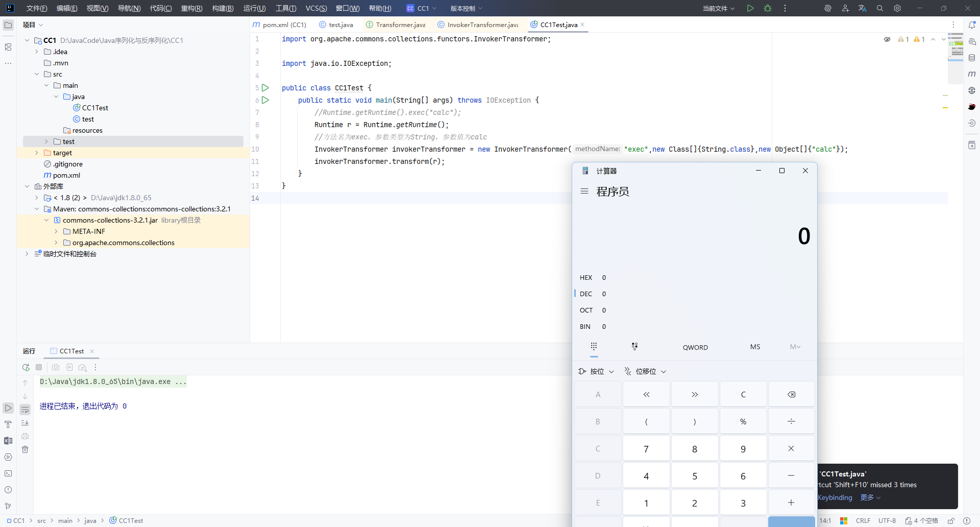Image resolution: width=980 pixels, height=527 pixels.
Task: Open Calculator navigation hamburger menu
Action: (x=584, y=191)
